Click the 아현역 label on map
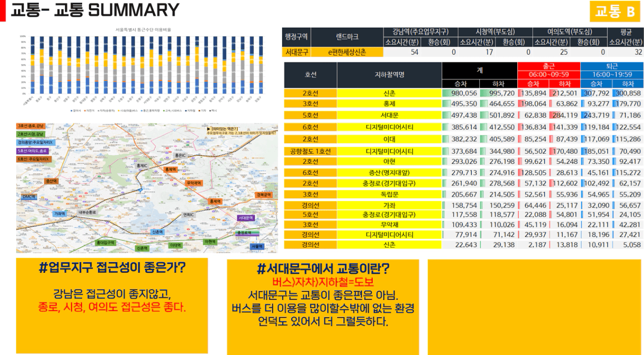Image resolution: width=644 pixels, height=355 pixels. pos(210,241)
